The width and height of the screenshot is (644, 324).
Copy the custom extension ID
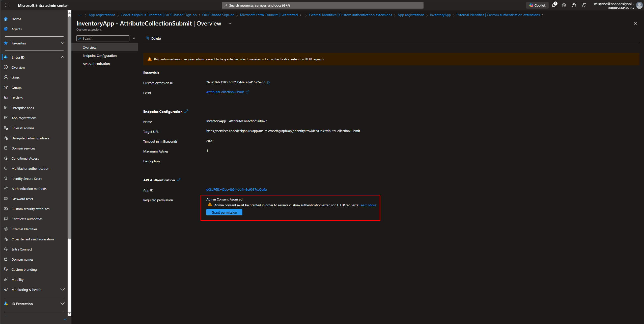(269, 83)
